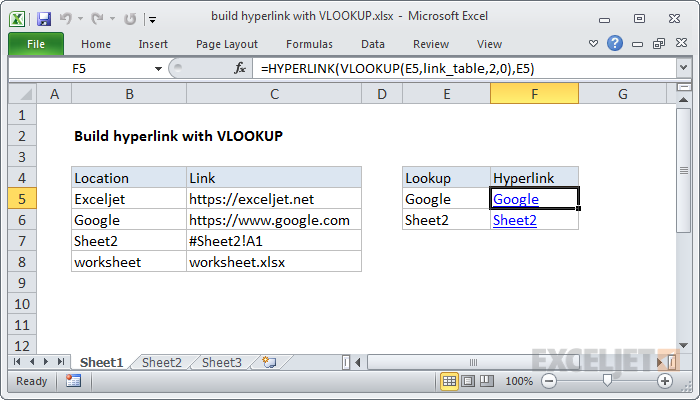Screen dimensions: 700x400
Task: Activate the Sheet1 worksheet tab
Action: tap(101, 362)
